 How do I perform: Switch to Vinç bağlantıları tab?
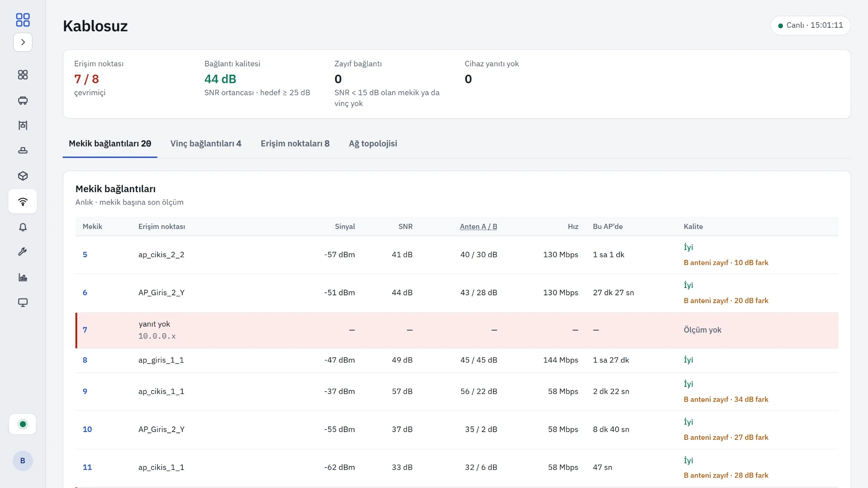point(206,144)
